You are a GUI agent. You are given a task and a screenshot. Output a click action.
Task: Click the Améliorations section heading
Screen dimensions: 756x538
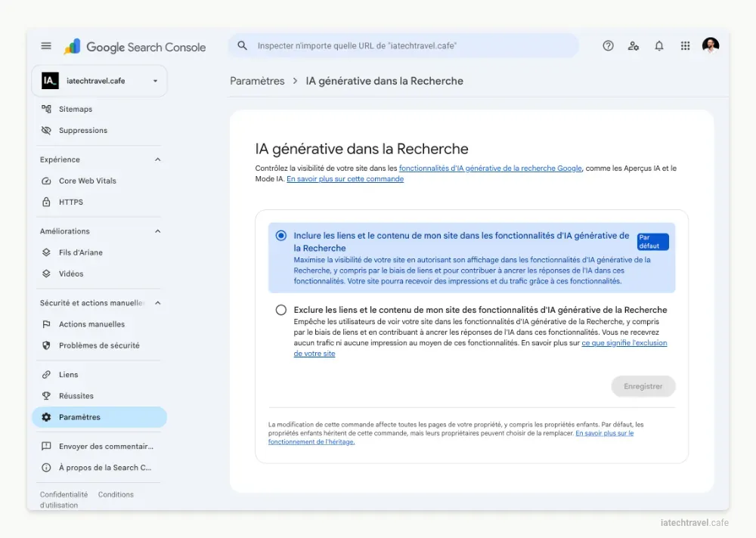(64, 231)
